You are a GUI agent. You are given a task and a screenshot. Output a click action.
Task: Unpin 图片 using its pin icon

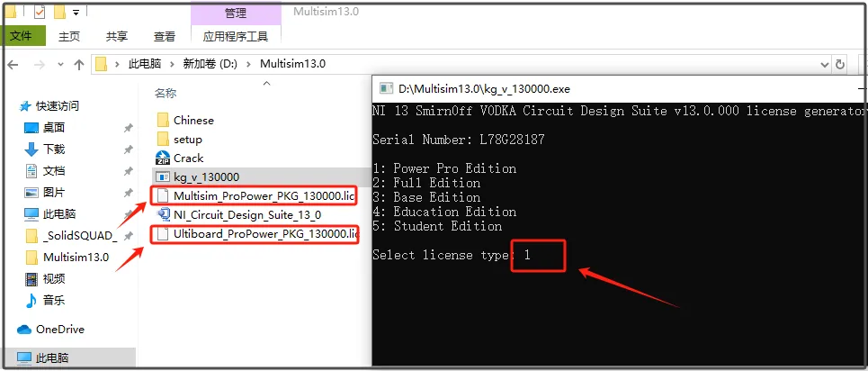(x=128, y=193)
